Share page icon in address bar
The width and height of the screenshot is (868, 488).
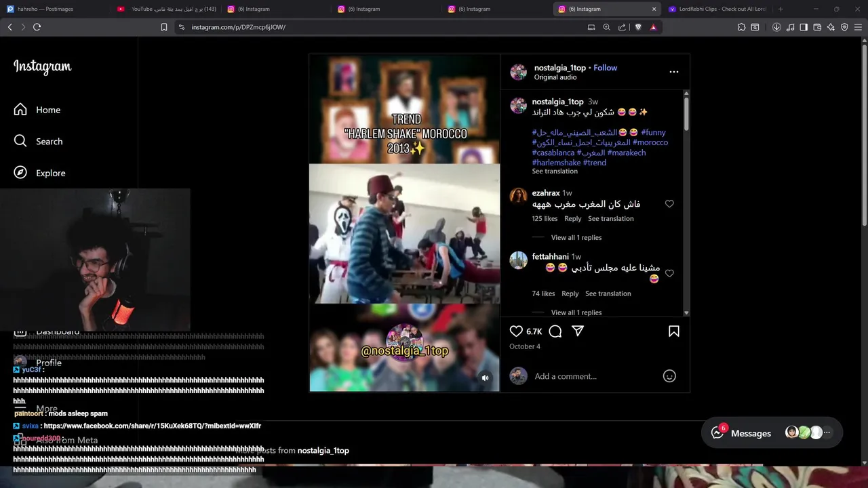tap(622, 27)
